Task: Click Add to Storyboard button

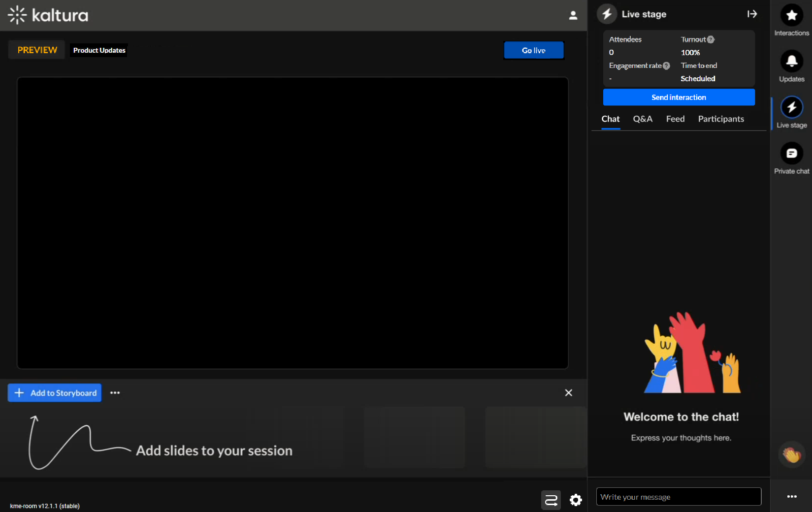Action: pos(55,393)
